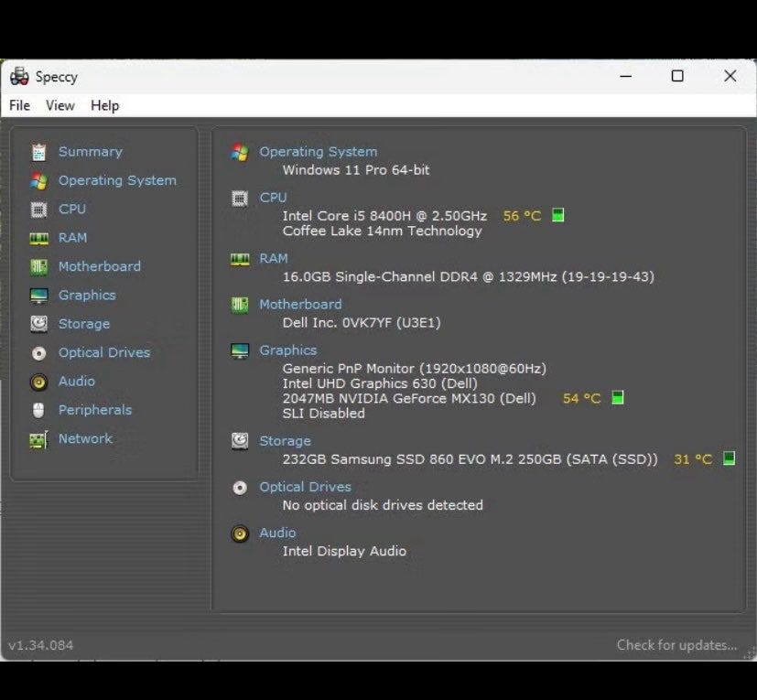Click the green CPU temperature indicator
Screen dimensions: 757x700
tap(557, 215)
